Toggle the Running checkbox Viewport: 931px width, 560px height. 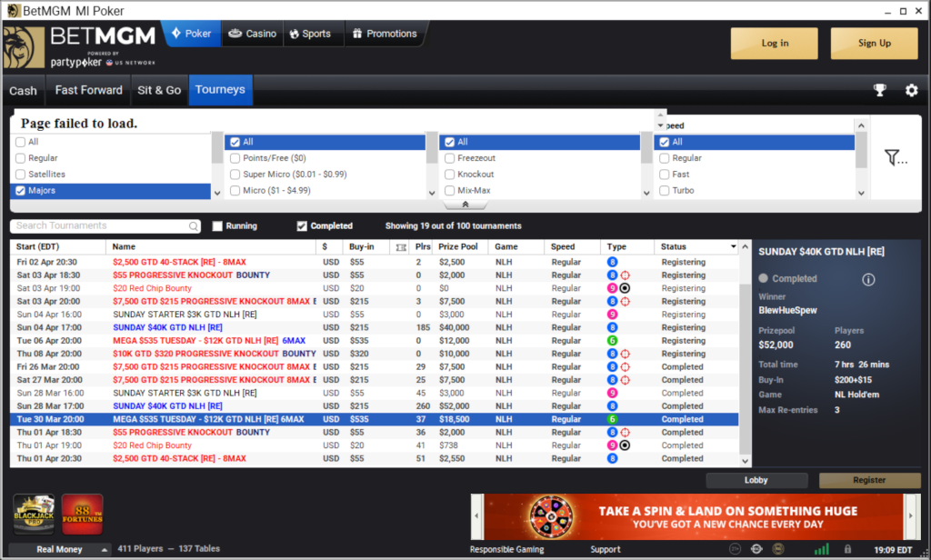[x=217, y=226]
